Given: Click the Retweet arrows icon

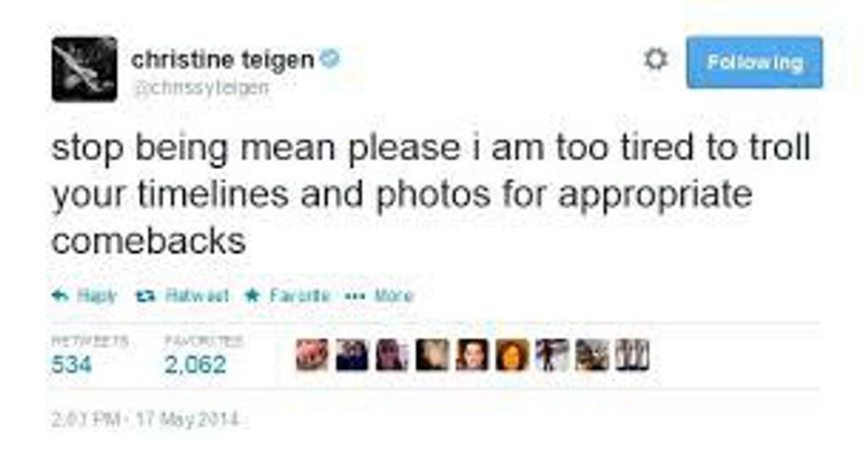Looking at the screenshot, I should (145, 296).
